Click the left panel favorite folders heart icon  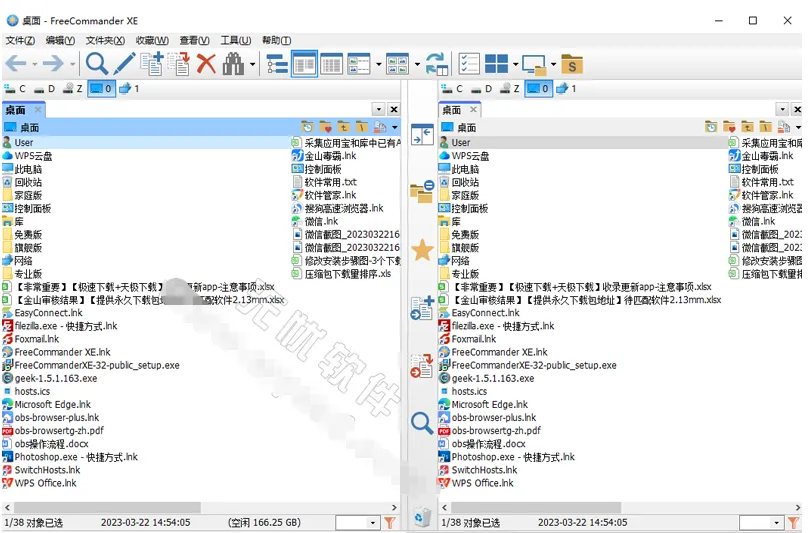(x=326, y=127)
